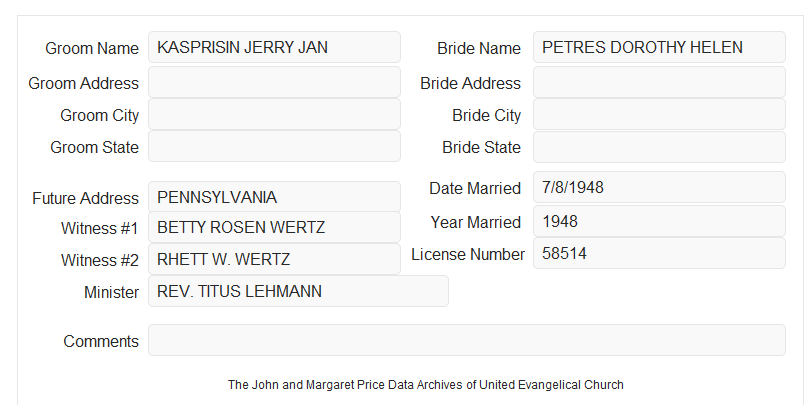Viewport: 805px width, 405px height.
Task: Click the License Number field 58514
Action: click(x=659, y=253)
